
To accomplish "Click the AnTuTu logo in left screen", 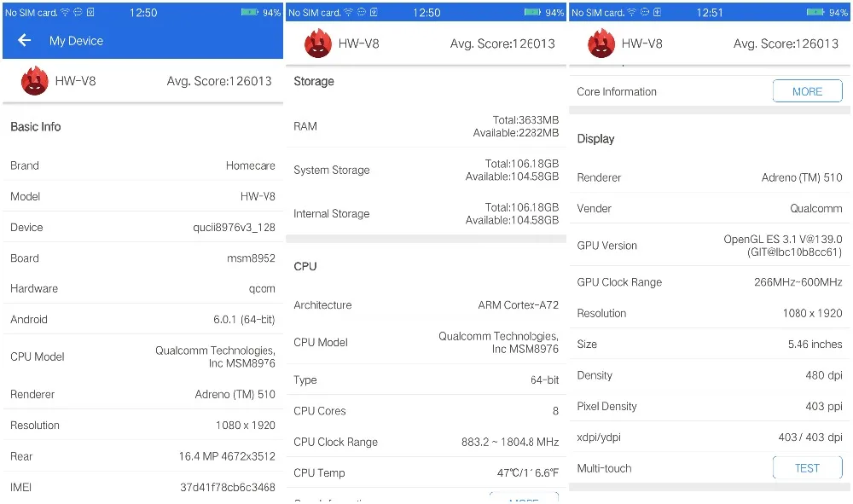I will click(x=34, y=80).
